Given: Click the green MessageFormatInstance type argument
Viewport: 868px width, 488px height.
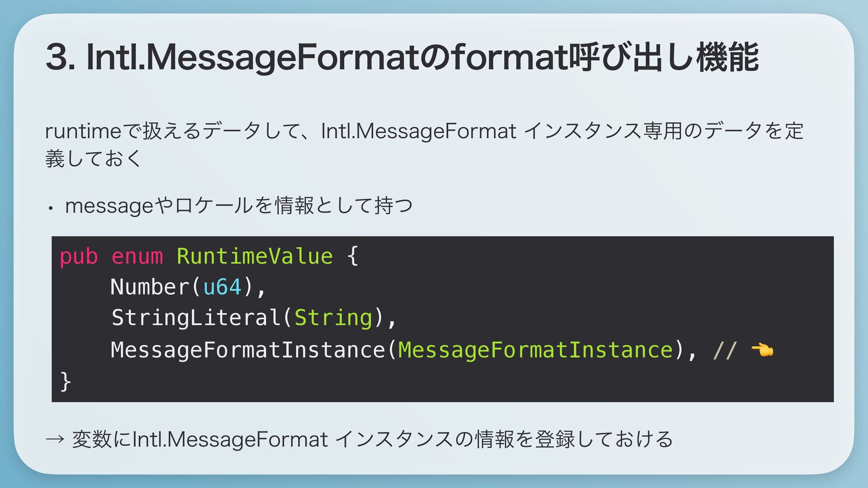Looking at the screenshot, I should [535, 350].
